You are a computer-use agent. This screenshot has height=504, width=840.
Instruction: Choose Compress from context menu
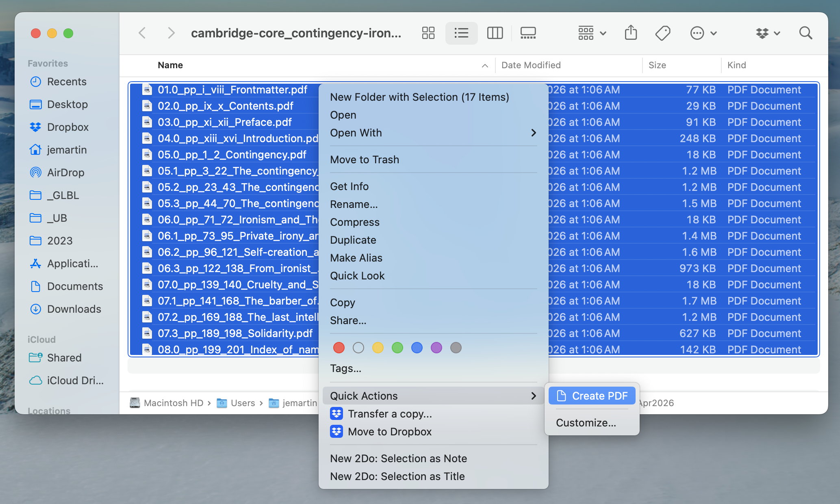tap(354, 222)
